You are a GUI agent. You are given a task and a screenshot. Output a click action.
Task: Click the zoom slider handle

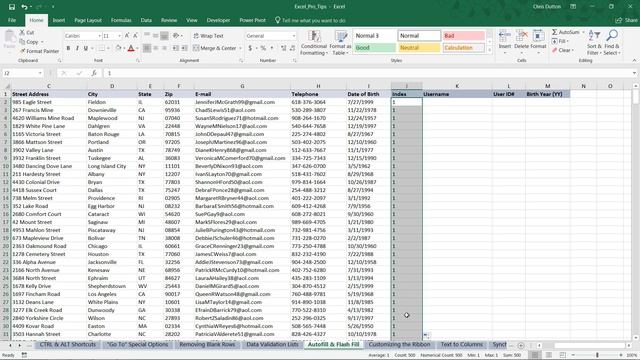pyautogui.click(x=597, y=355)
